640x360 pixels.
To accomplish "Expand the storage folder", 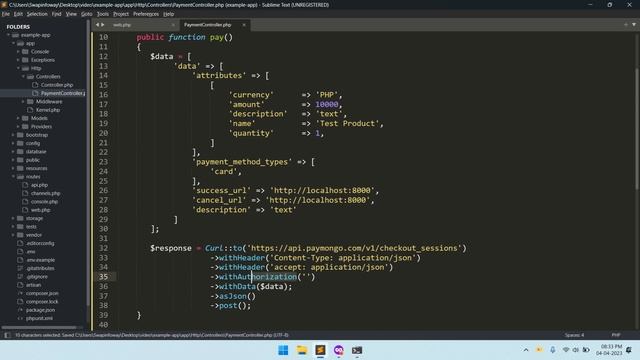I will pos(13,218).
